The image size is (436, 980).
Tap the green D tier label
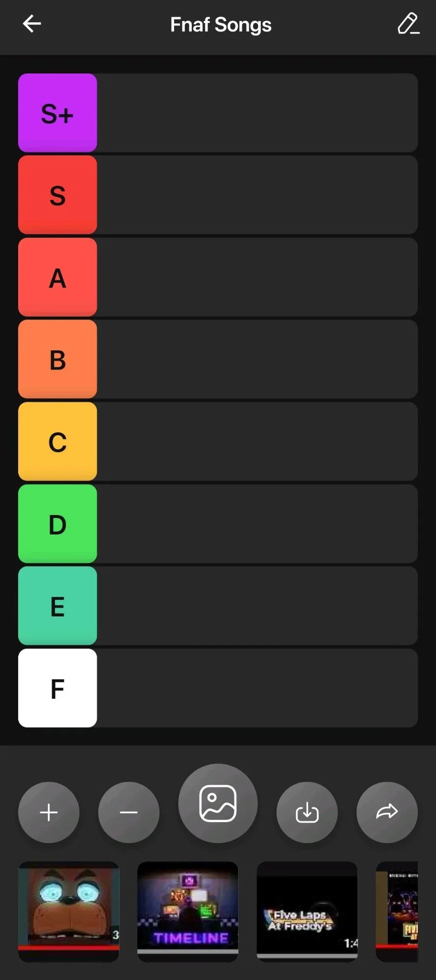tap(57, 524)
